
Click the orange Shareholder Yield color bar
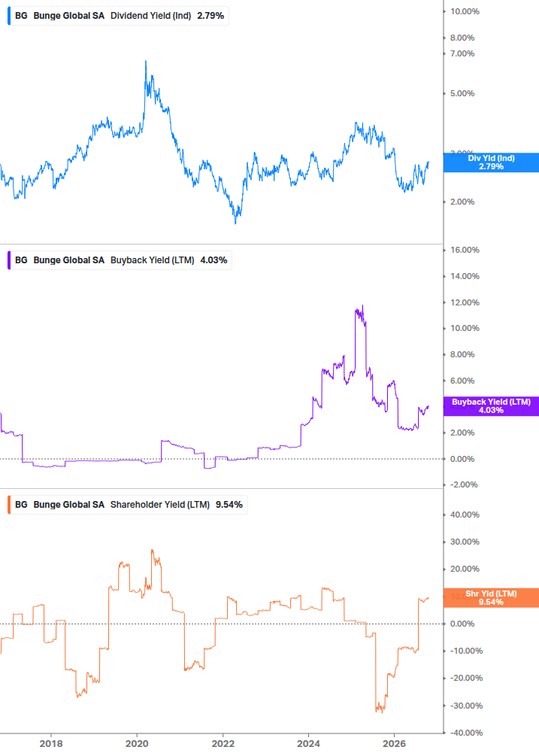click(x=9, y=504)
